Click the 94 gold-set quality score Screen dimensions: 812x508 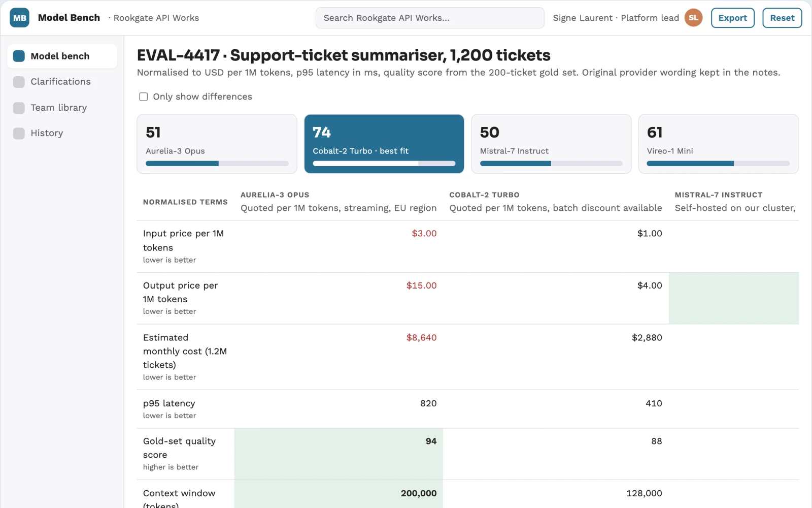point(431,441)
